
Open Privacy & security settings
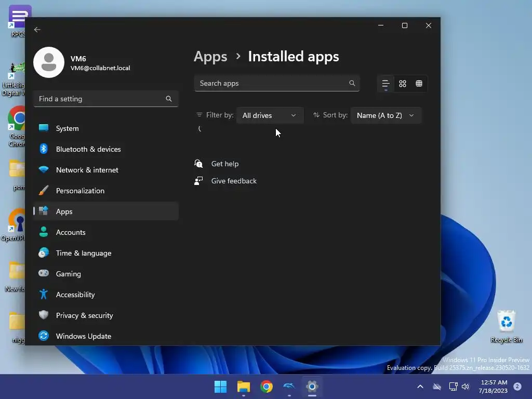tap(106, 315)
